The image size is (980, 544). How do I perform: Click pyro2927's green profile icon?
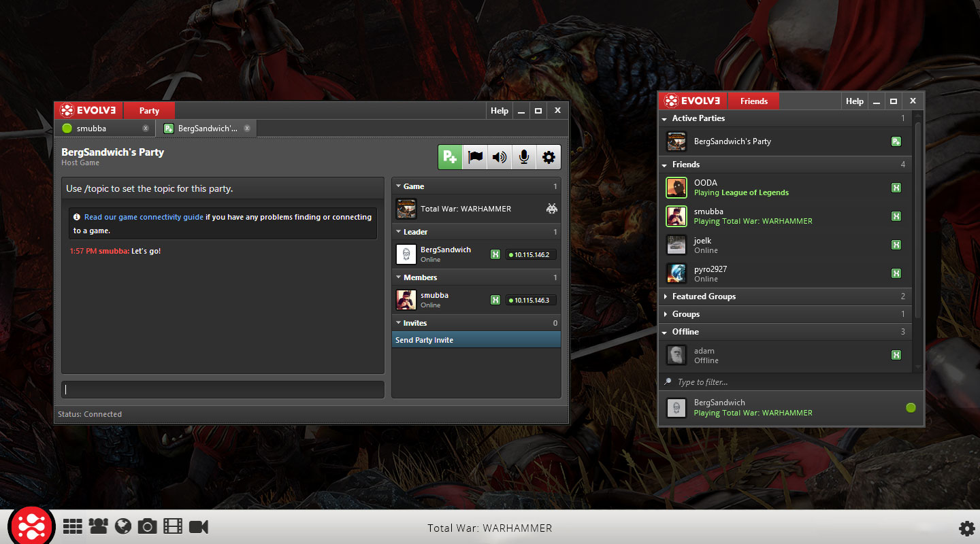pos(896,273)
